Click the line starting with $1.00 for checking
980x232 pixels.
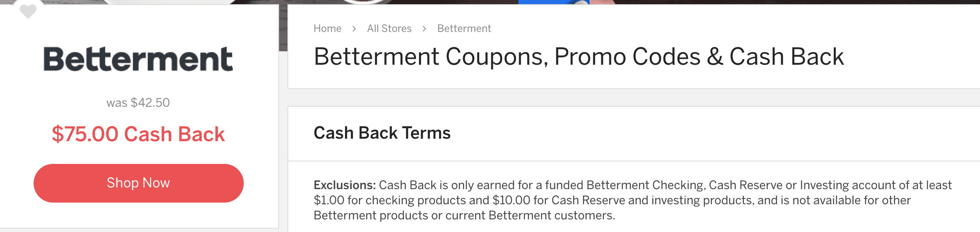[612, 200]
